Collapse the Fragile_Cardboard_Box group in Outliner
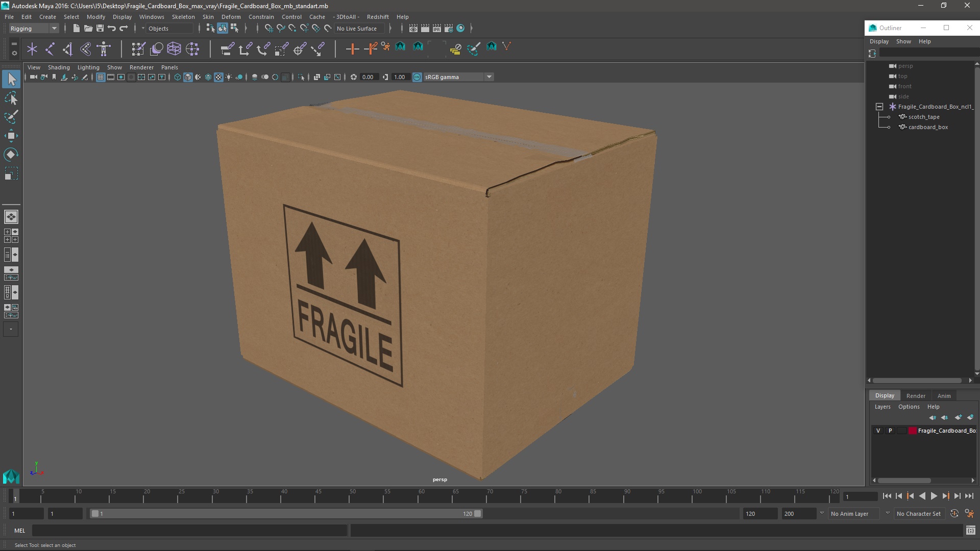This screenshot has height=551, width=980. click(879, 107)
